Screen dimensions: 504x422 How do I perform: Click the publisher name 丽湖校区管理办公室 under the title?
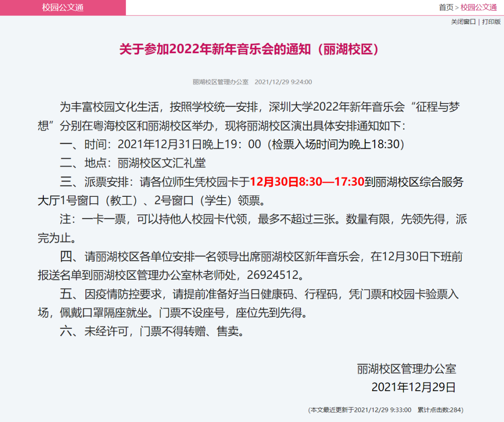(x=220, y=82)
